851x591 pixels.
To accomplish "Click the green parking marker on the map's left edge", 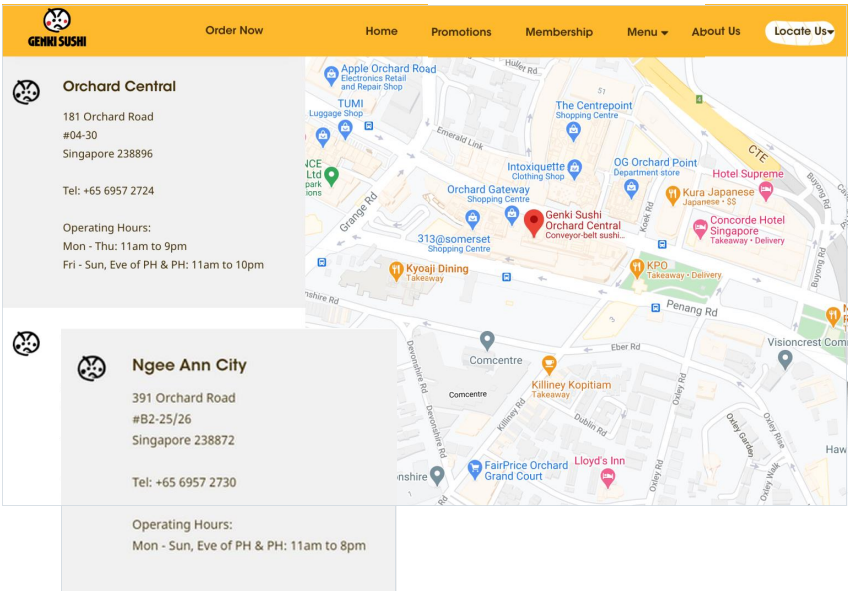I will point(331,176).
